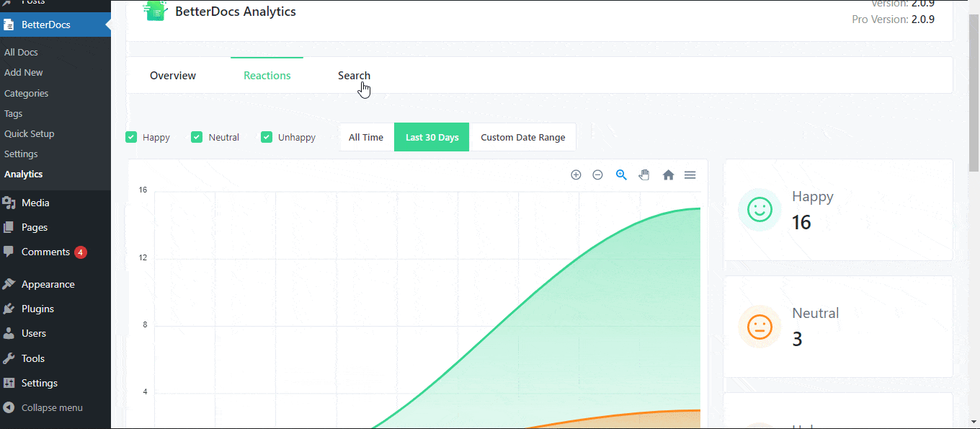
Task: Switch to the Search tab
Action: click(x=354, y=76)
